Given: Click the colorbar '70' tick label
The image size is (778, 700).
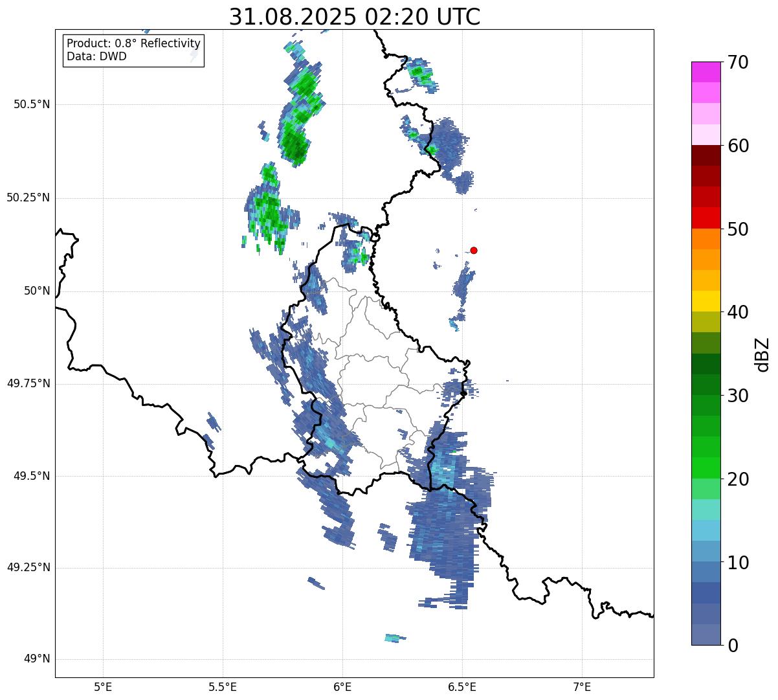Looking at the screenshot, I should 738,62.
